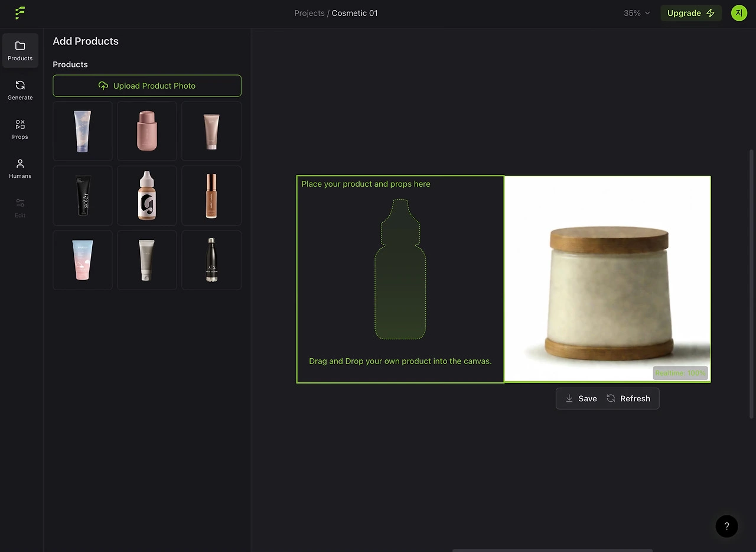The image size is (756, 552).
Task: Click the Cosmetic 01 project name
Action: click(354, 13)
